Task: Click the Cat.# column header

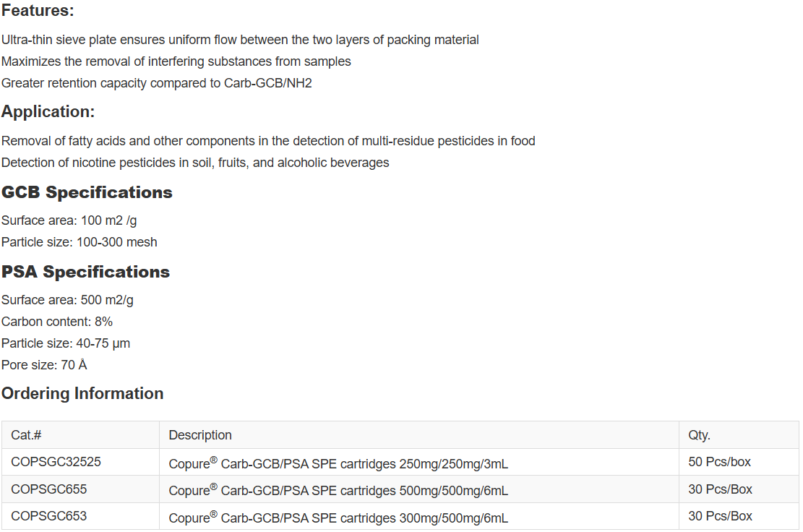Action: 26,435
